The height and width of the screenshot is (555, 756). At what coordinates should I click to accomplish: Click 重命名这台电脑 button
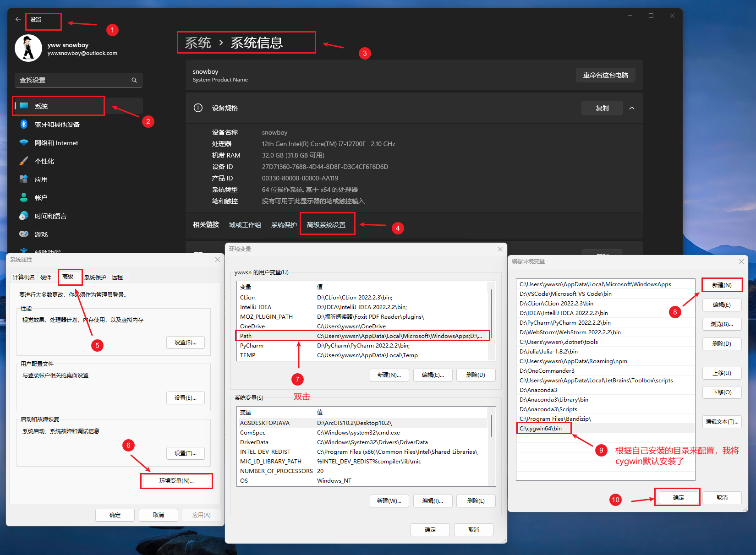click(x=605, y=75)
